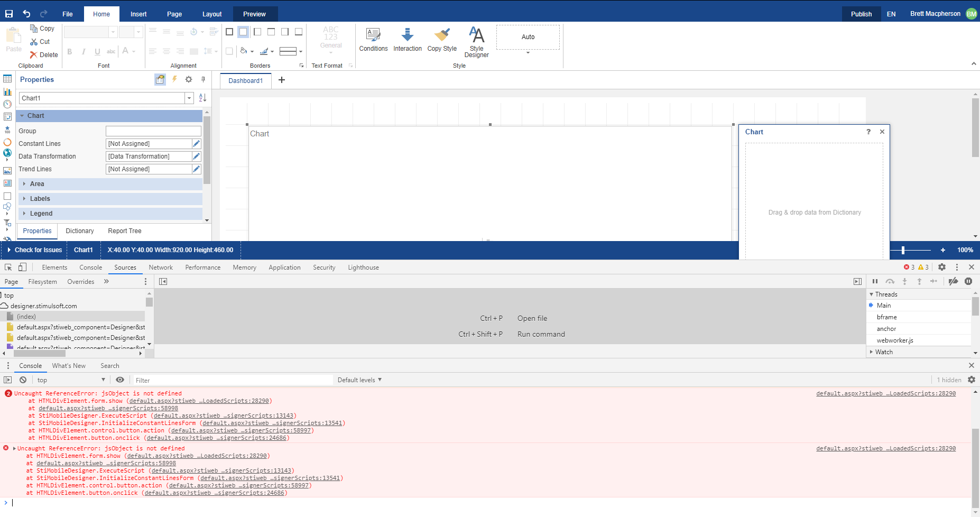Open the border color pen dropdown
The image size is (980, 517).
(x=266, y=51)
